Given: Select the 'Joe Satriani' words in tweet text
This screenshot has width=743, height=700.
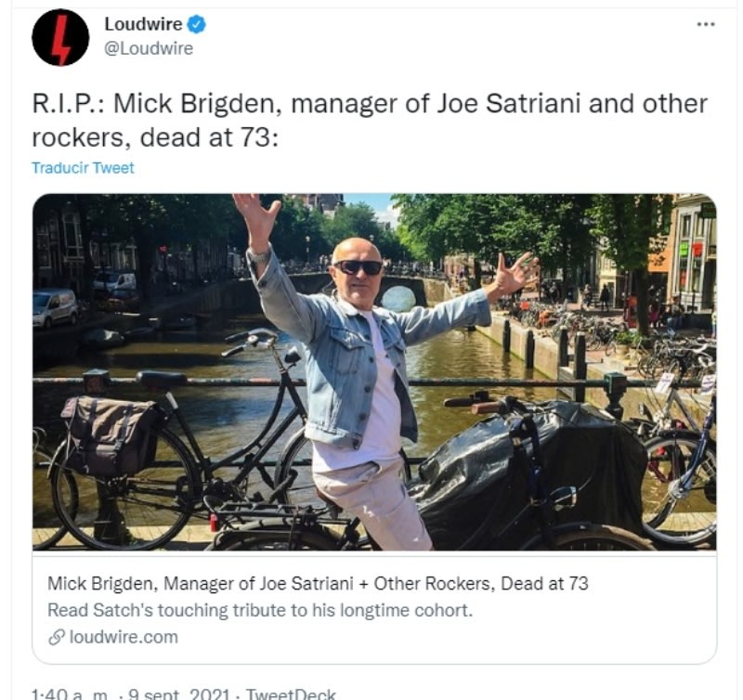Looking at the screenshot, I should (508, 104).
